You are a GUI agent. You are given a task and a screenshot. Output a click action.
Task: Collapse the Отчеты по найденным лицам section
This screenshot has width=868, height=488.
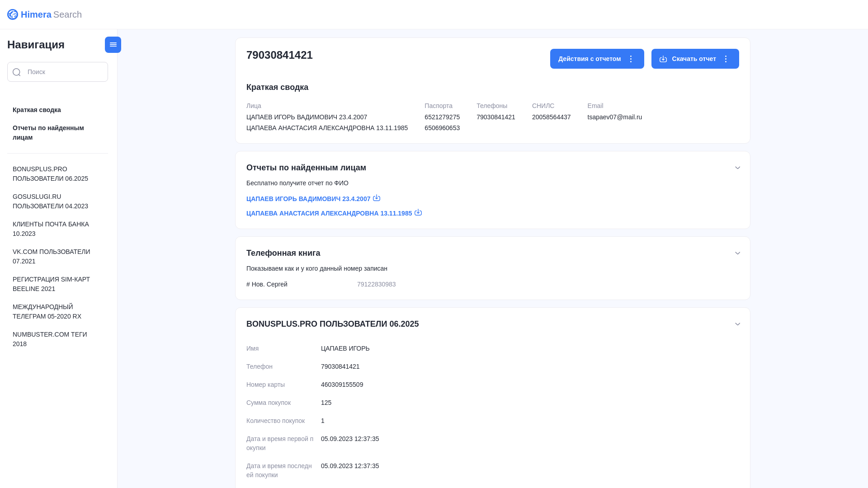(x=737, y=168)
